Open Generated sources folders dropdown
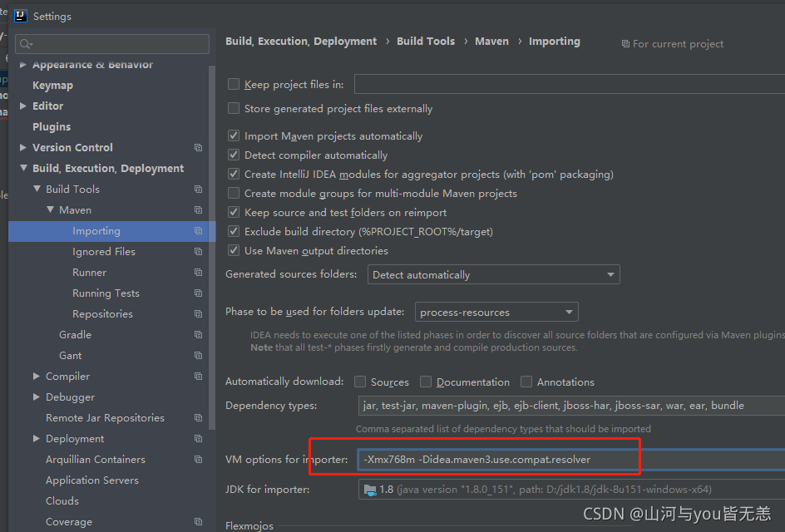This screenshot has width=785, height=532. [494, 275]
